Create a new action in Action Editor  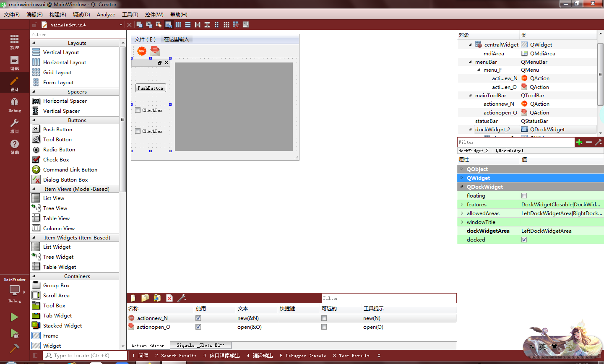click(132, 298)
